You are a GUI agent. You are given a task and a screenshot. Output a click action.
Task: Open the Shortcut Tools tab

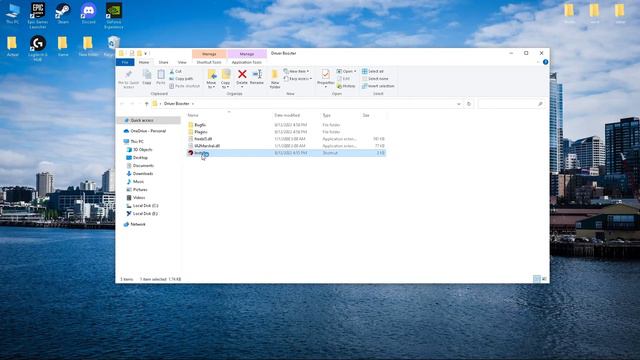tap(209, 62)
